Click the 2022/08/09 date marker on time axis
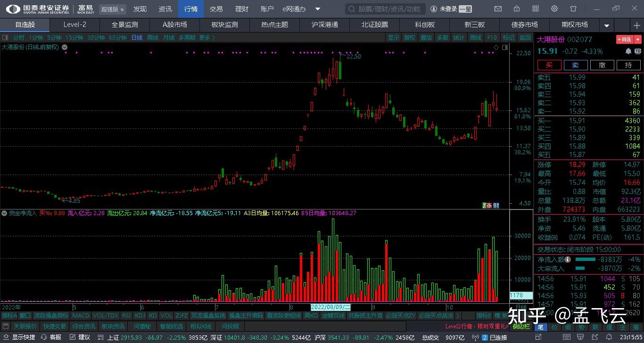Screen dimensions: 644x343 [x=331, y=307]
